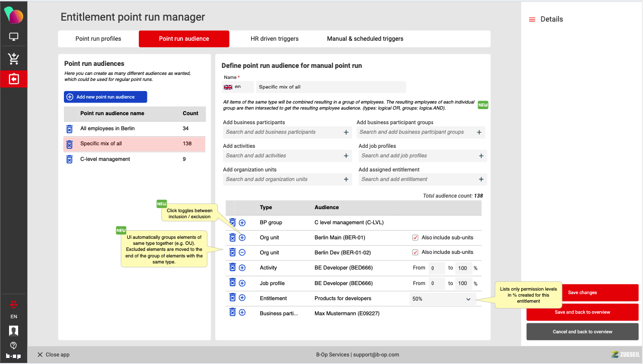
Task: Click plus to add organization units
Action: (x=346, y=179)
